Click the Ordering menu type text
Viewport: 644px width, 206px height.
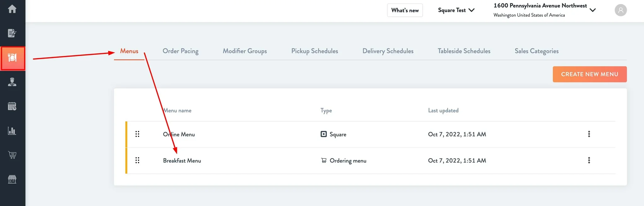pos(348,161)
